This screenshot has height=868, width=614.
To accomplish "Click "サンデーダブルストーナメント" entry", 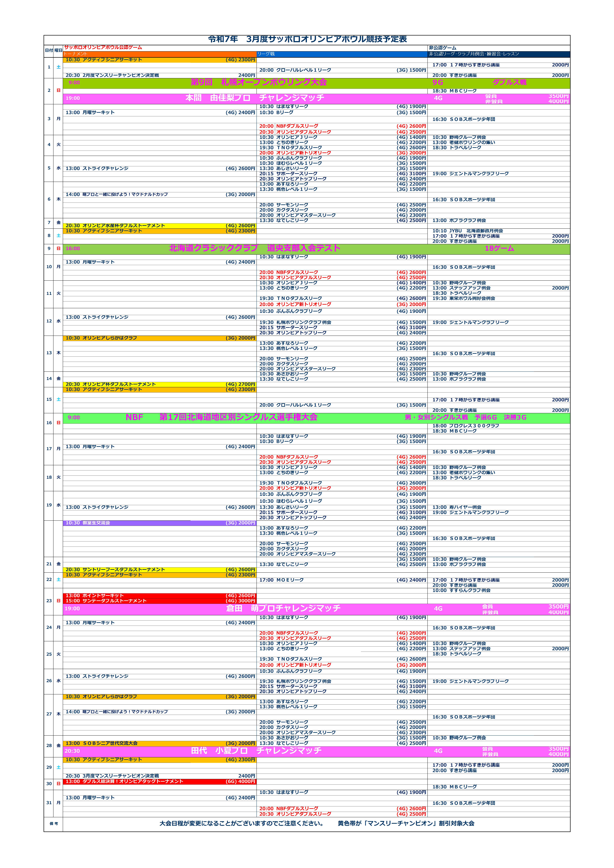I will coord(114,601).
